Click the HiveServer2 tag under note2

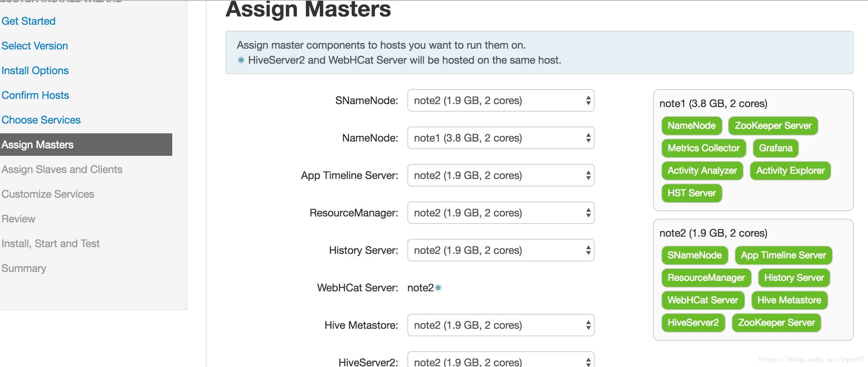coord(693,323)
